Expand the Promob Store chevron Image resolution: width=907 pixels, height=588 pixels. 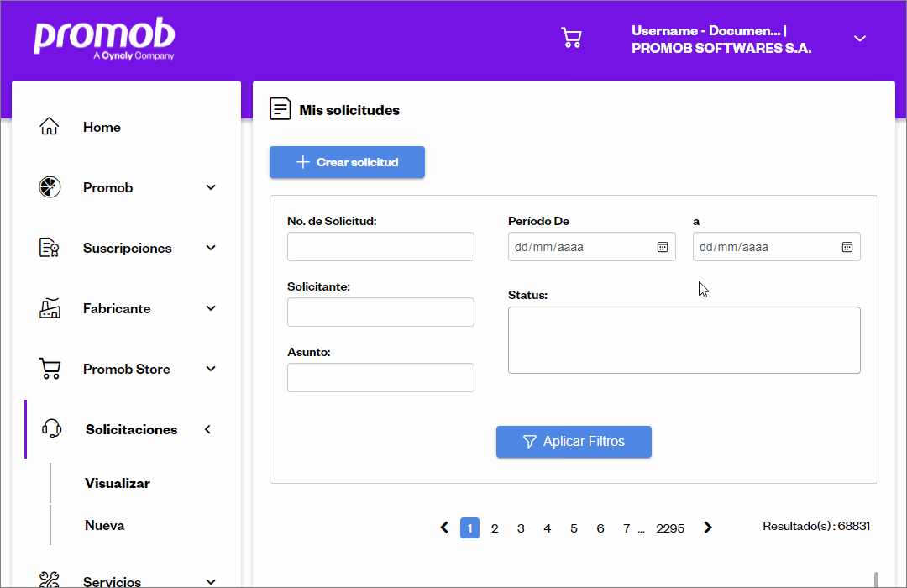pos(211,369)
